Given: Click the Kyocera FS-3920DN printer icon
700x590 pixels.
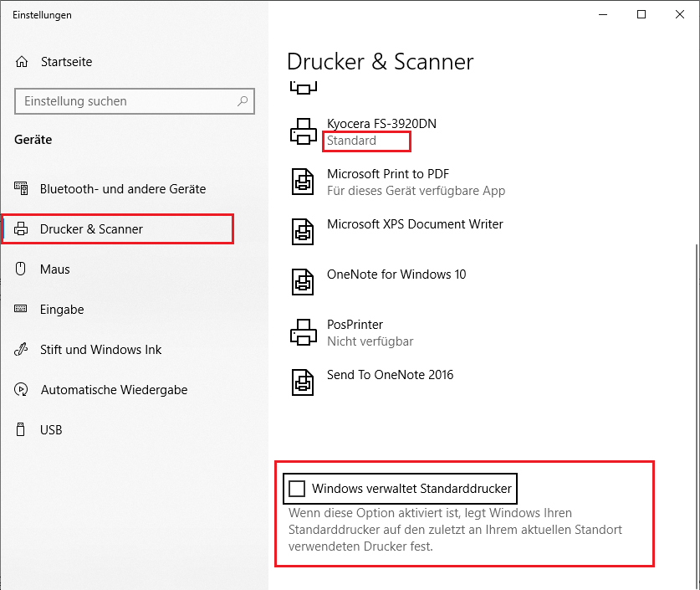Looking at the screenshot, I should tap(303, 131).
